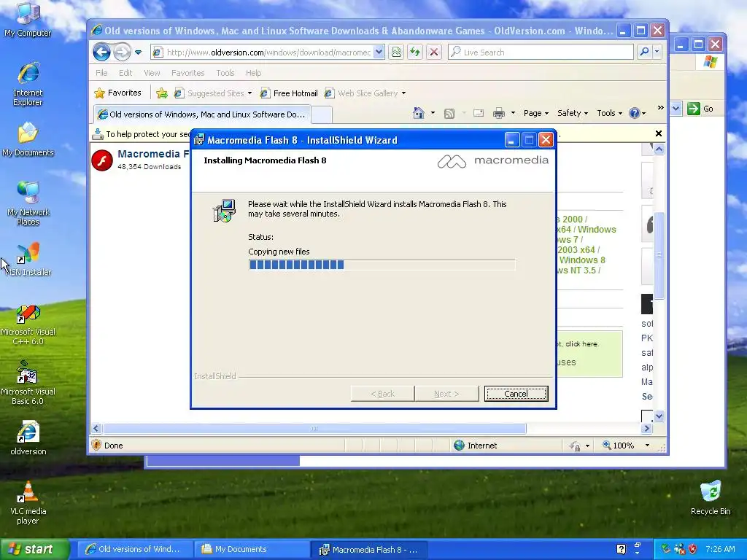
Task: Select MSN Installer desktop shortcut
Action: [28, 260]
